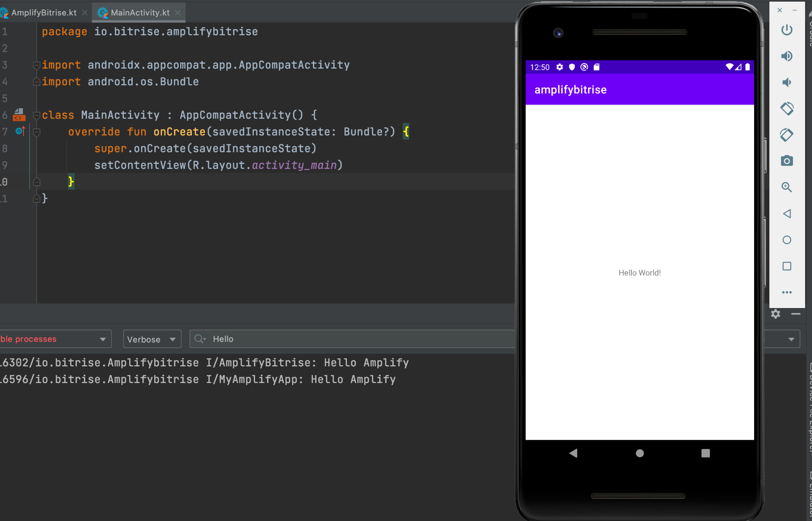
Task: Lower emulator volume with volume down icon
Action: [x=787, y=82]
